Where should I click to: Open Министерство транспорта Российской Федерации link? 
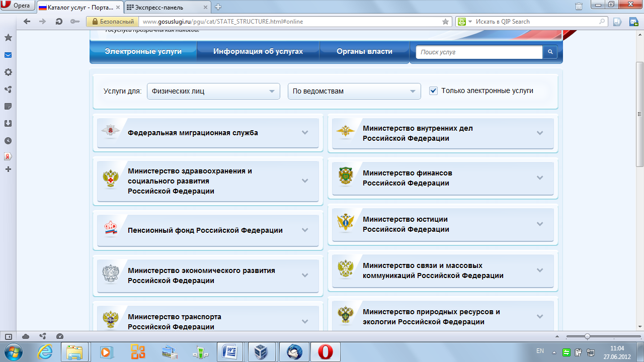pyautogui.click(x=175, y=322)
